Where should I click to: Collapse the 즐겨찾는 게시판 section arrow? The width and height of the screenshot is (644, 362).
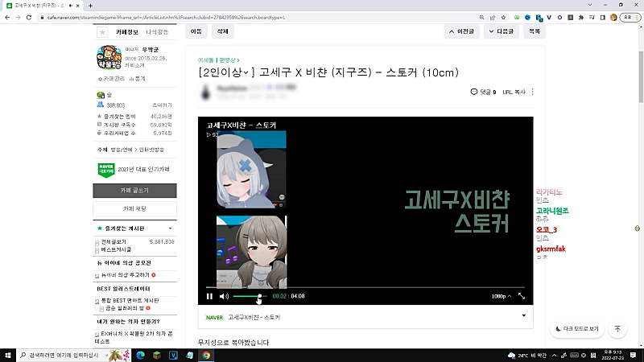pos(170,228)
